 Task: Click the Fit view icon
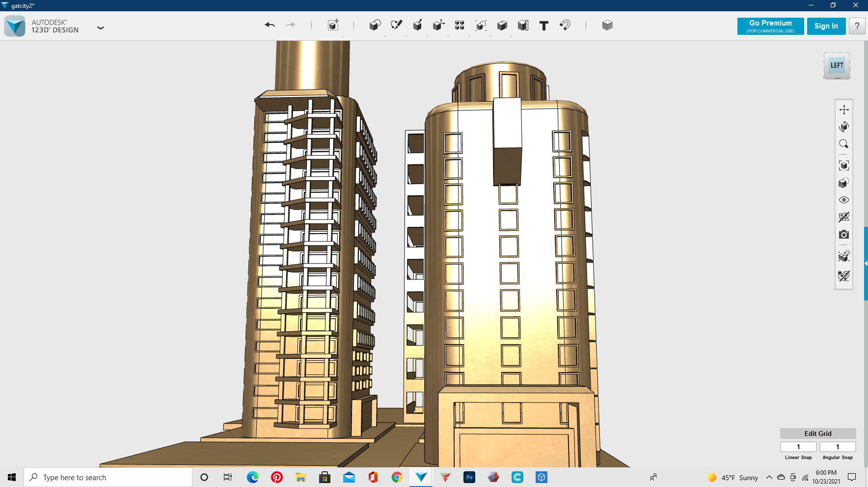click(843, 165)
